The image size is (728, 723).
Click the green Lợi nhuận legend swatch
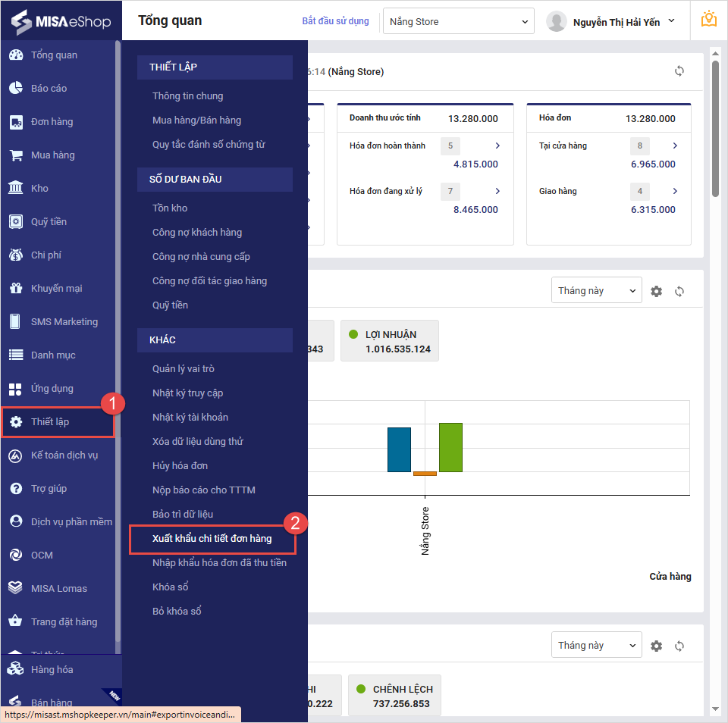353,334
